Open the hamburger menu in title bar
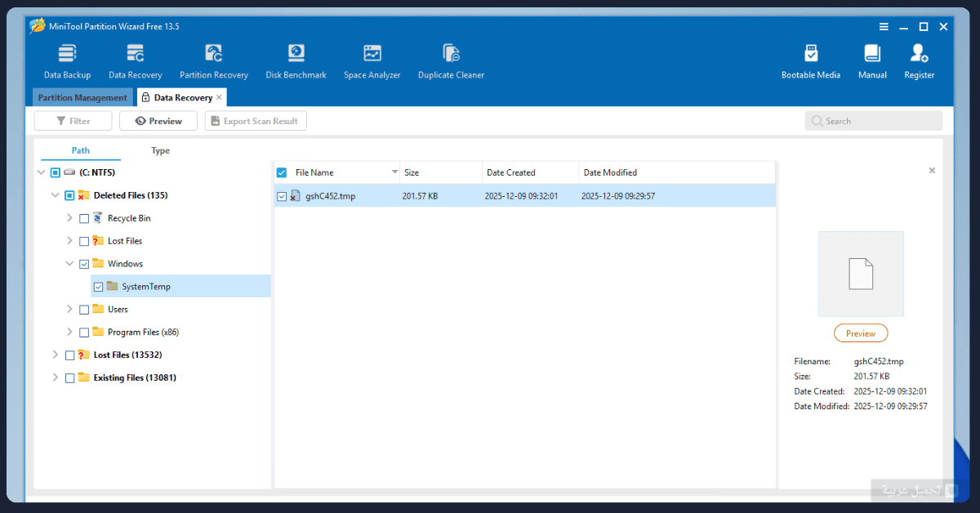Viewport: 980px width, 513px height. pos(884,26)
